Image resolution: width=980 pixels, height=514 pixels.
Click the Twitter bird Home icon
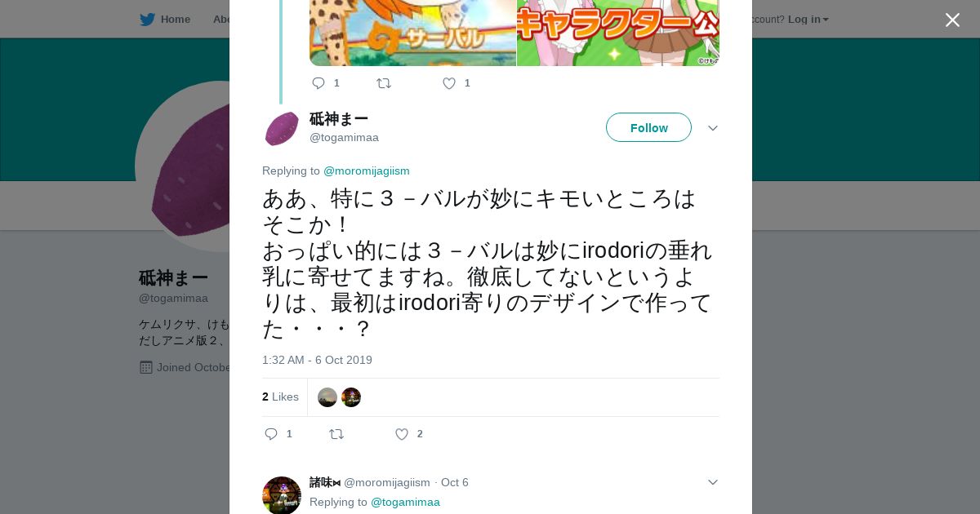147,20
